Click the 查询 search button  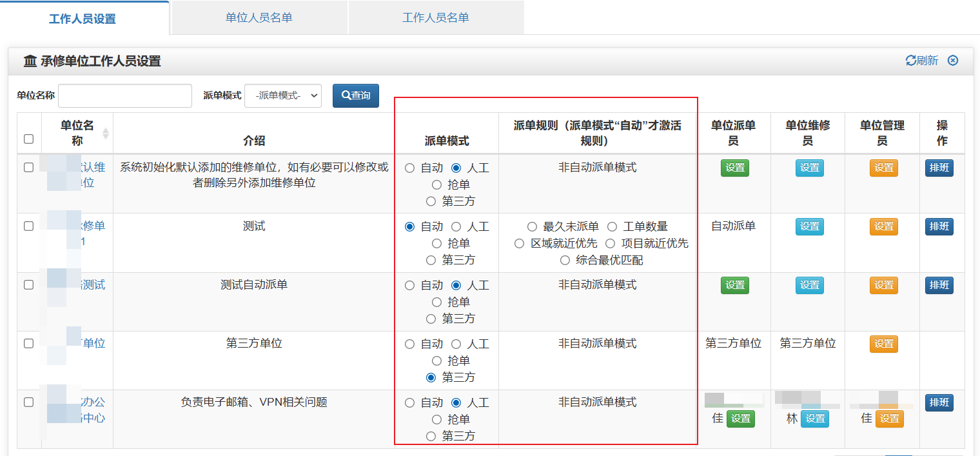click(x=356, y=95)
